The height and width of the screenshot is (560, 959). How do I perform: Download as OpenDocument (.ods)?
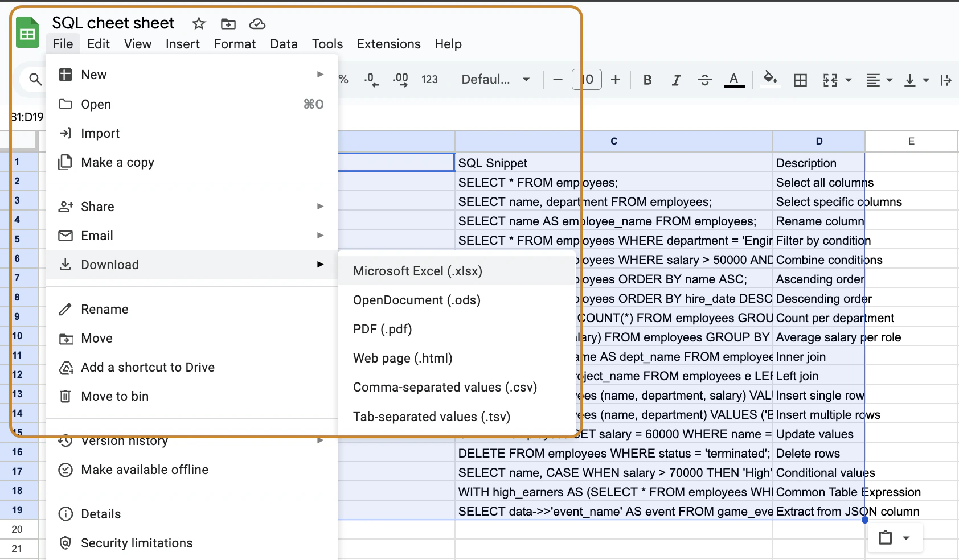click(x=457, y=300)
